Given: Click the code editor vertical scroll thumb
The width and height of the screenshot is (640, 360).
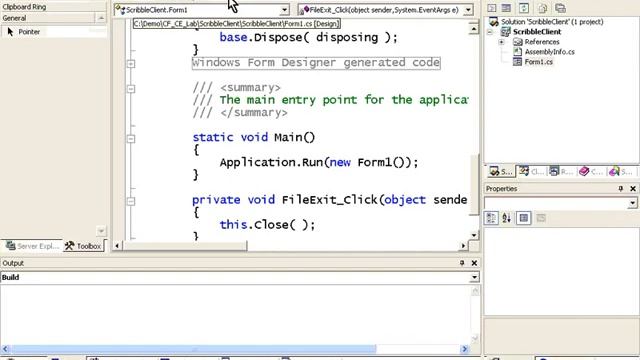Looking at the screenshot, I should point(473,184).
